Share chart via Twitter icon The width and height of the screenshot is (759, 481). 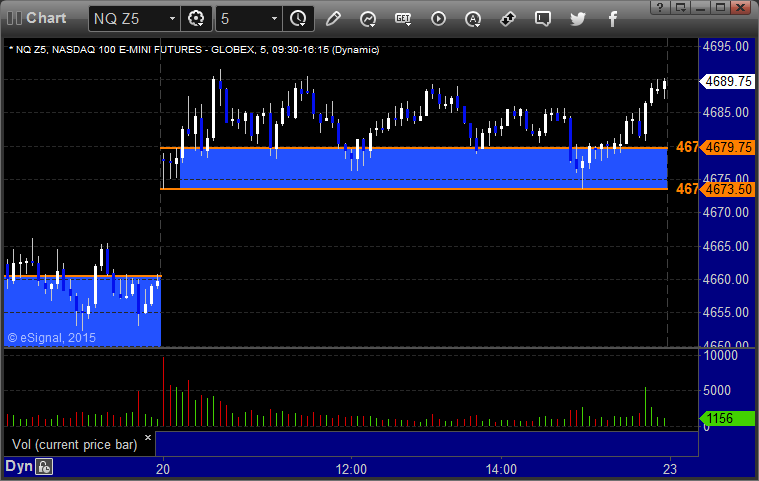[x=577, y=19]
